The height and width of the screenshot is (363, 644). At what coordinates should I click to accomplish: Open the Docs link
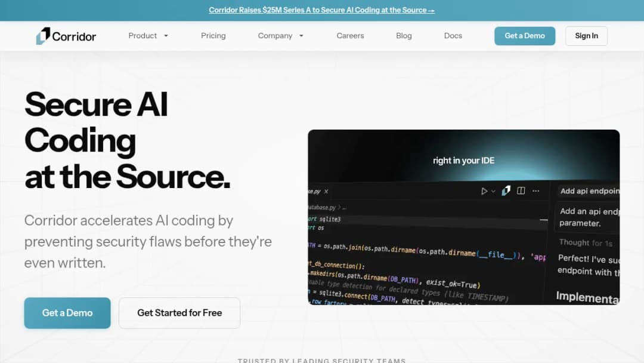click(x=453, y=36)
